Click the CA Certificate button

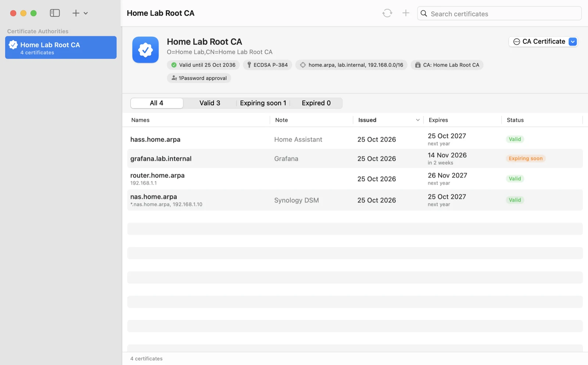(x=543, y=42)
